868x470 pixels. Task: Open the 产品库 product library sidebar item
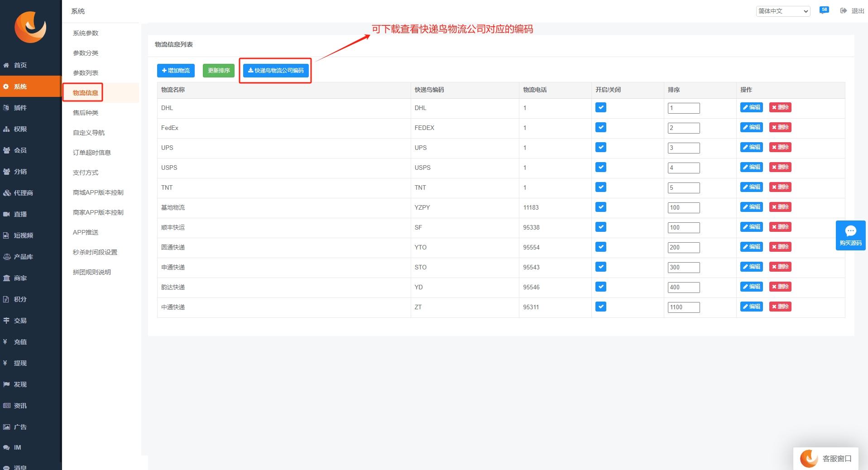[30, 257]
